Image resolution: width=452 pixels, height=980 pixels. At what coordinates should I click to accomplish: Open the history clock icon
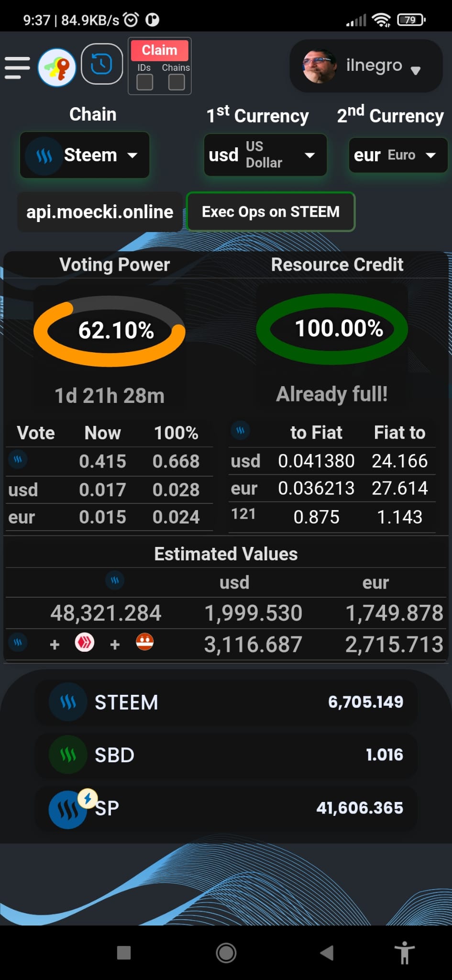pos(102,64)
